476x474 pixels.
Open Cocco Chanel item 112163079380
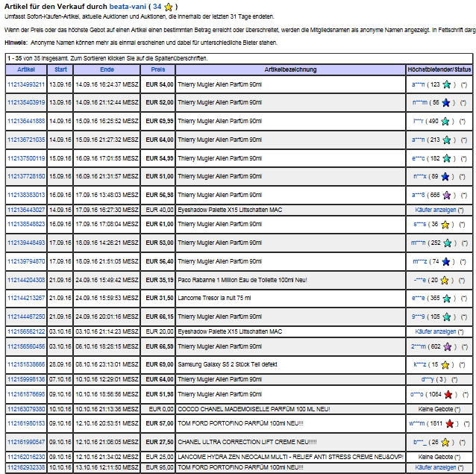tap(26, 409)
